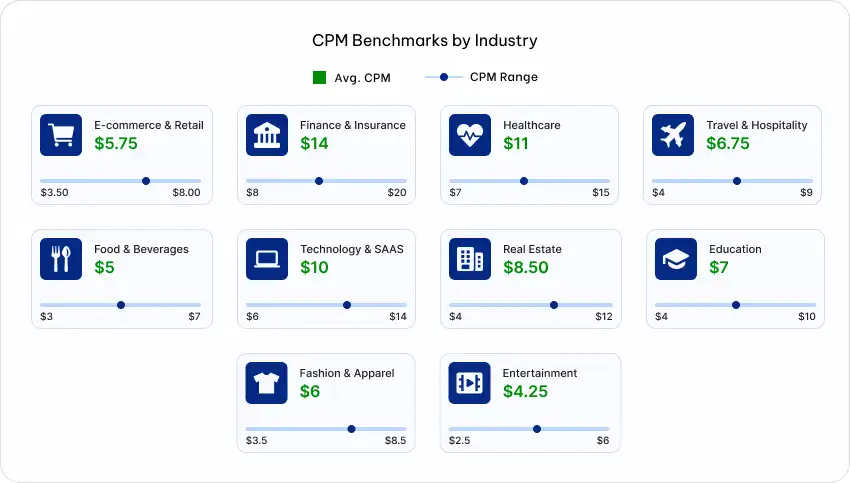Click the $6.75 average value

point(727,144)
